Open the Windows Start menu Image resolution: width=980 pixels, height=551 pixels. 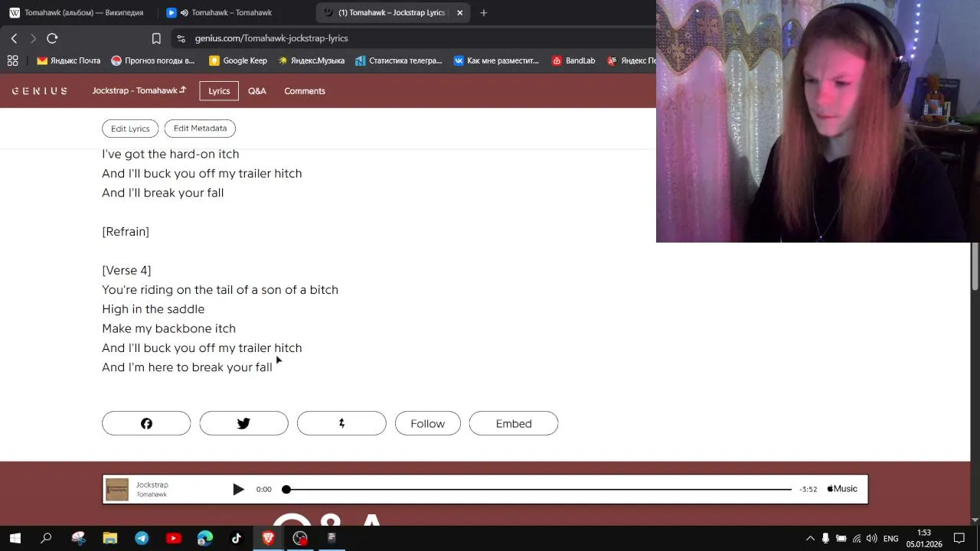(x=15, y=538)
